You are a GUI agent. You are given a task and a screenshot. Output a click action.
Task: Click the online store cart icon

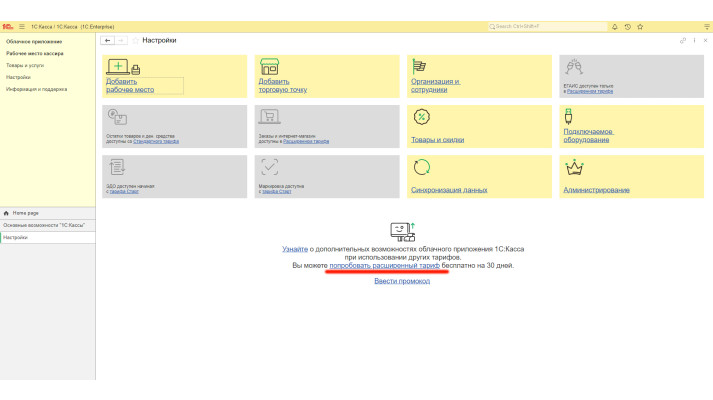[269, 117]
